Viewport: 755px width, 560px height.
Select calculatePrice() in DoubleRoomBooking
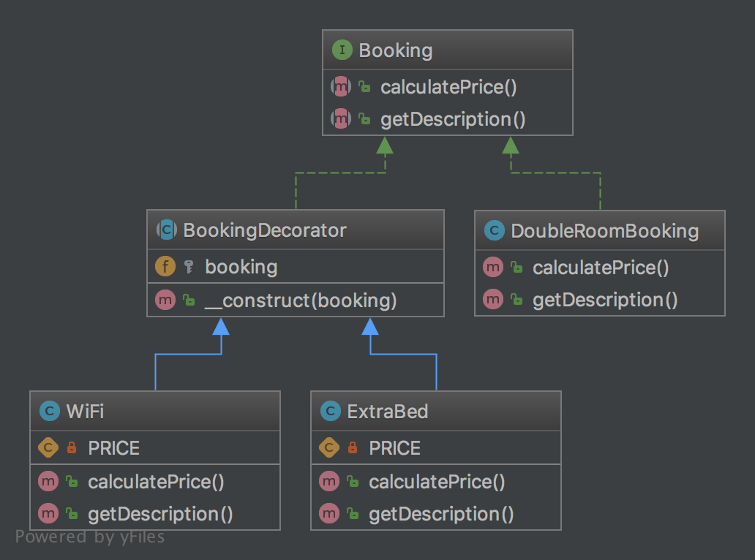point(601,268)
